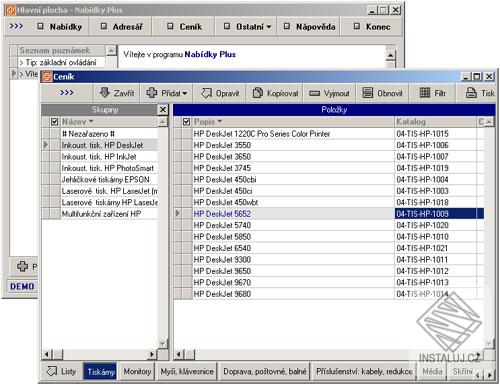Switch to the Tiskárny tab
This screenshot has height=385, width=500.
tap(100, 371)
